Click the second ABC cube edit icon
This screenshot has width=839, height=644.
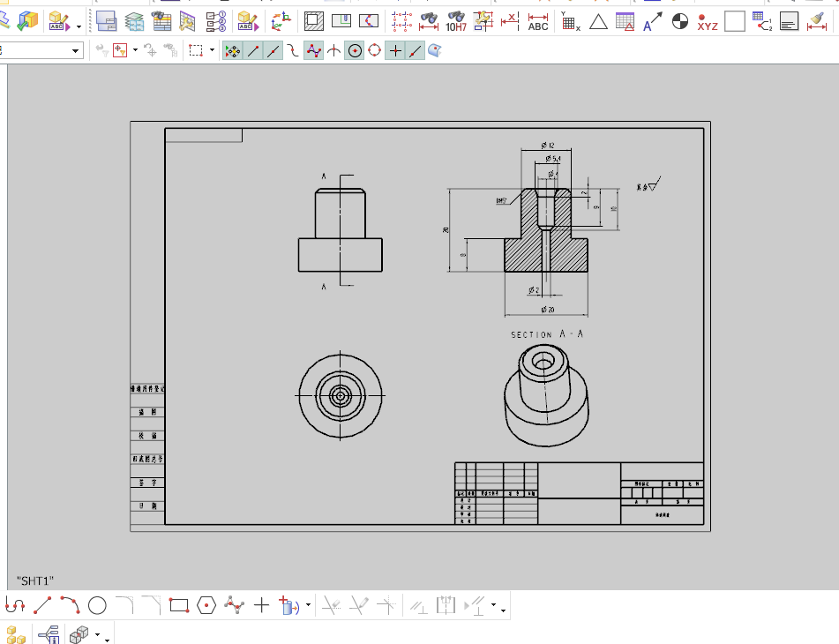click(x=248, y=21)
